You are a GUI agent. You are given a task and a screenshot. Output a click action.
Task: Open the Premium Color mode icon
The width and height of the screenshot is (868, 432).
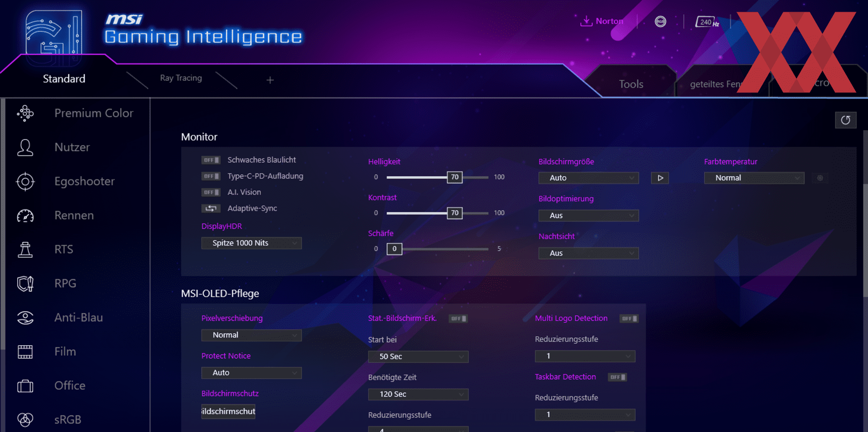(x=25, y=113)
